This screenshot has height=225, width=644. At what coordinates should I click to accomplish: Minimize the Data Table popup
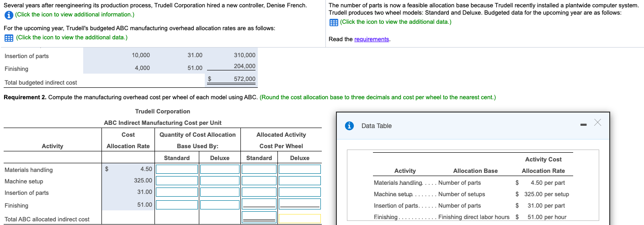coord(583,124)
